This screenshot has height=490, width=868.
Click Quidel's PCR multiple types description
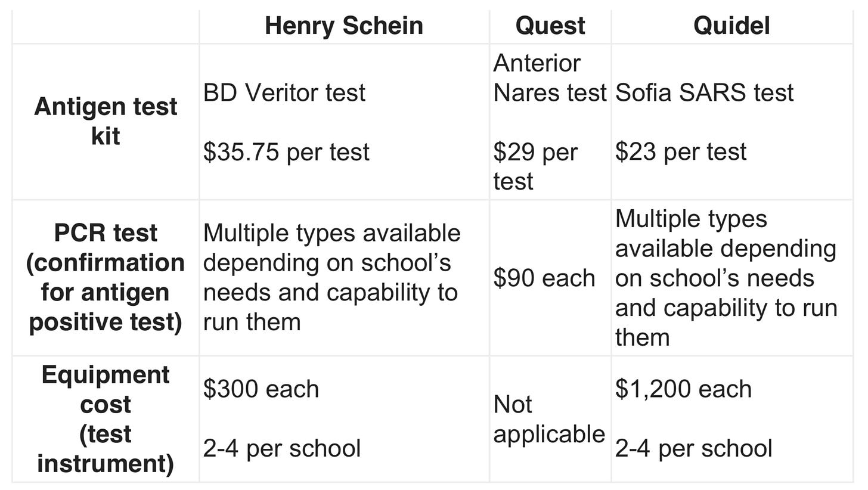coord(726,278)
